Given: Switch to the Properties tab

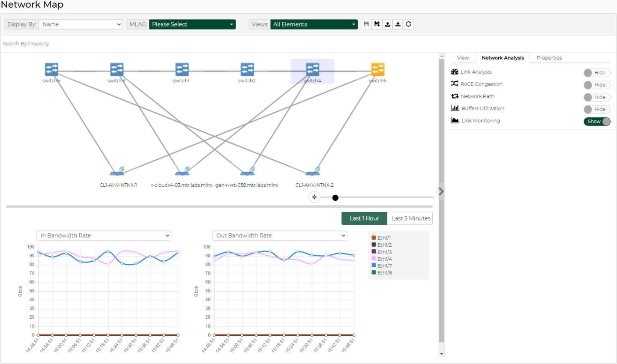Looking at the screenshot, I should (x=549, y=58).
